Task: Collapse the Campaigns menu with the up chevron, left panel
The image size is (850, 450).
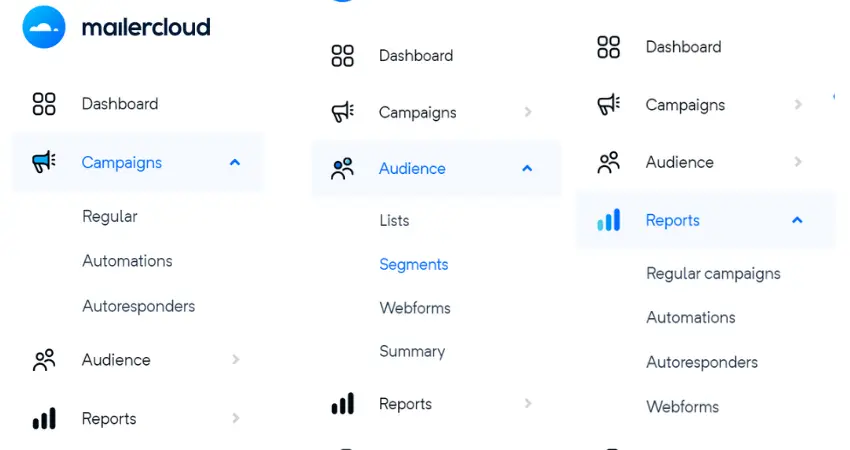Action: (235, 162)
